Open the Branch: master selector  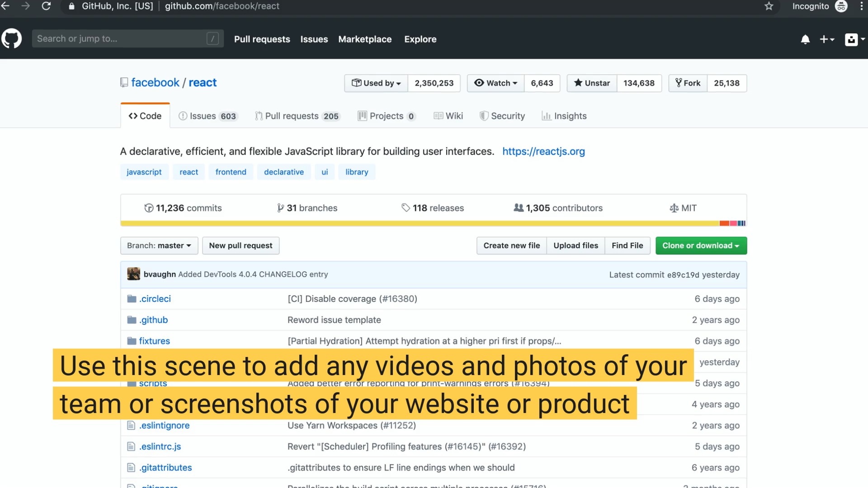pos(159,246)
